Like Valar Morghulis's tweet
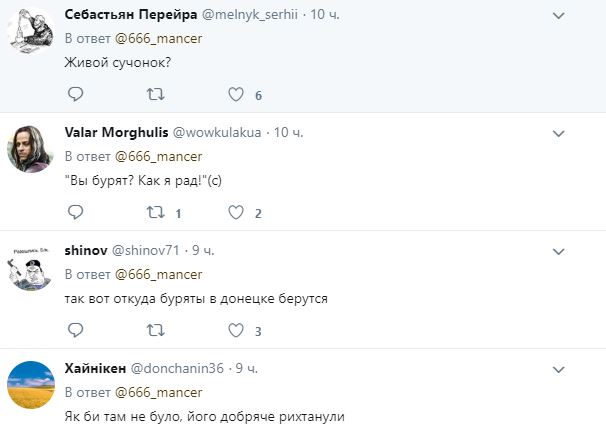This screenshot has height=435, width=606. tap(236, 212)
